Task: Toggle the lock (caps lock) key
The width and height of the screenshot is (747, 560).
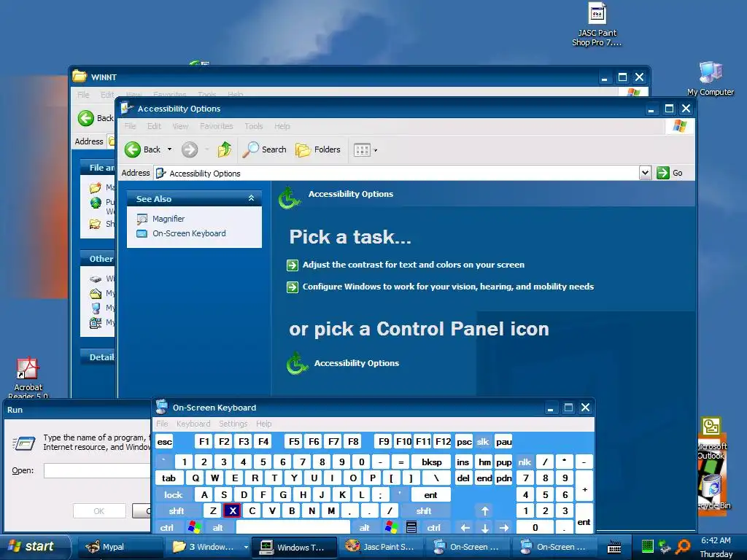Action: click(173, 495)
